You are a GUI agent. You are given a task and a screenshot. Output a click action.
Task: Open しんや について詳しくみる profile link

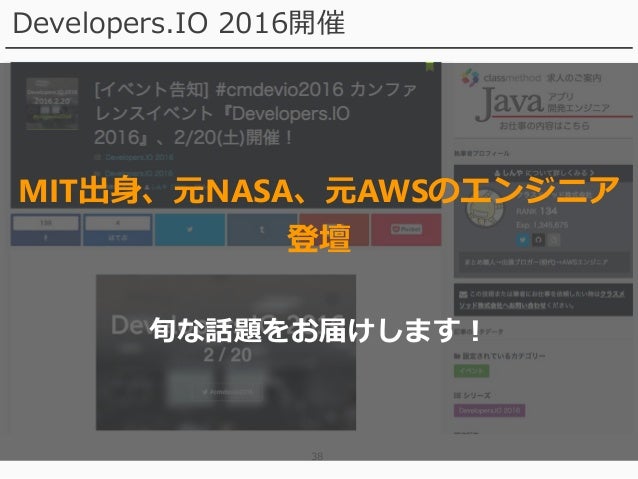[544, 173]
